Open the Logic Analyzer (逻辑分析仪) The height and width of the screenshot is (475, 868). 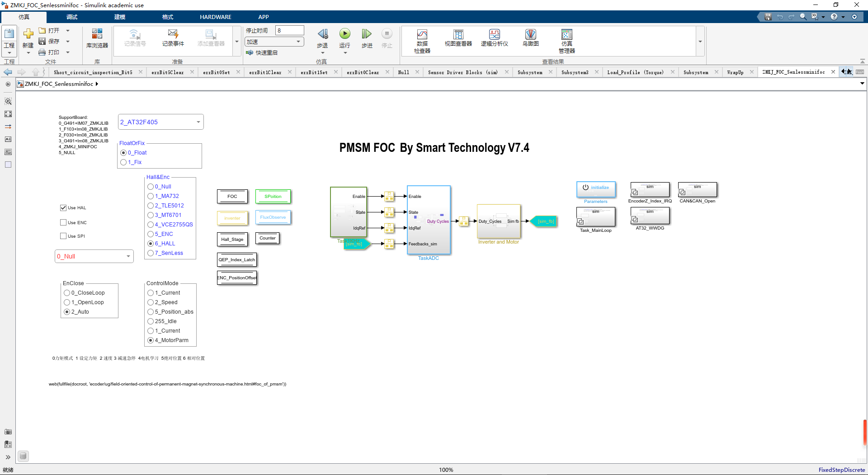click(494, 38)
